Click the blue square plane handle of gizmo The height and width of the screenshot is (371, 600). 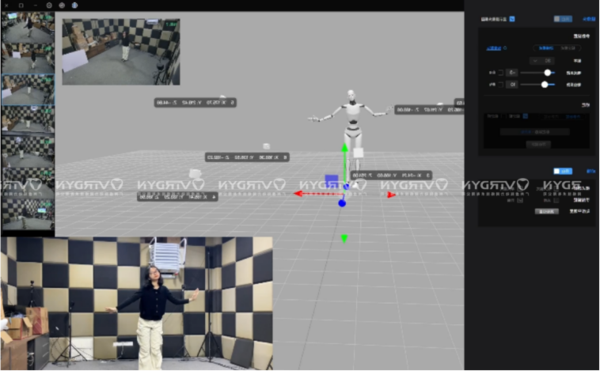[331, 181]
